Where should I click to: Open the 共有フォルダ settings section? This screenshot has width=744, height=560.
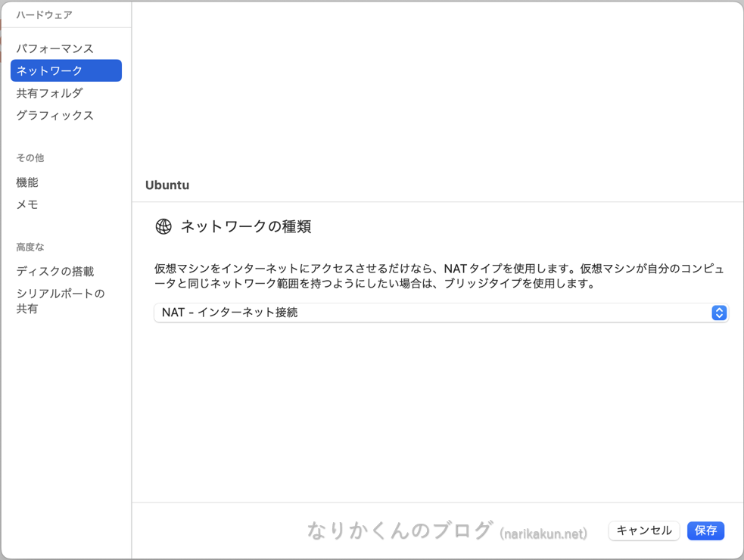[x=49, y=93]
